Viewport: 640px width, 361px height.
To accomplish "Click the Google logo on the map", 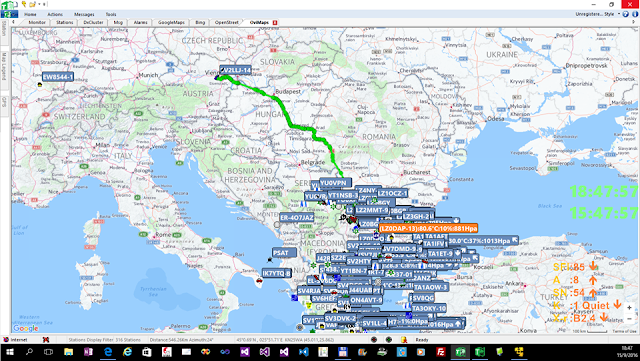I will [26, 328].
